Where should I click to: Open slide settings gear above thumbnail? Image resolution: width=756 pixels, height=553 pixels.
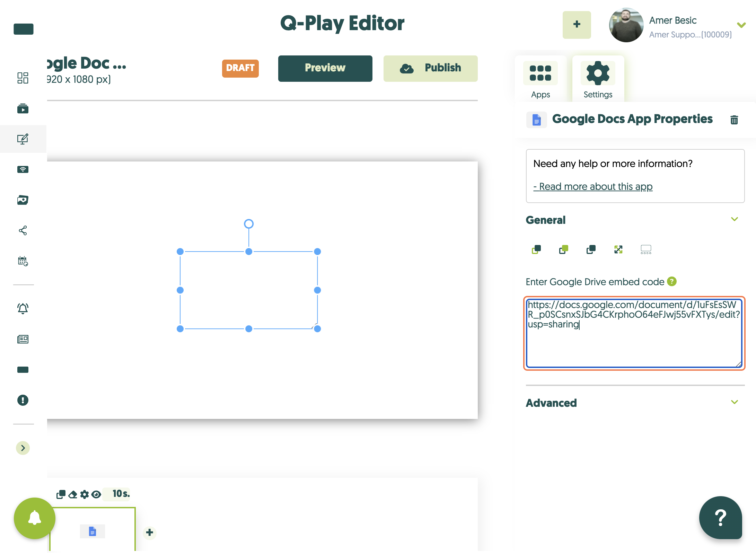coord(85,494)
